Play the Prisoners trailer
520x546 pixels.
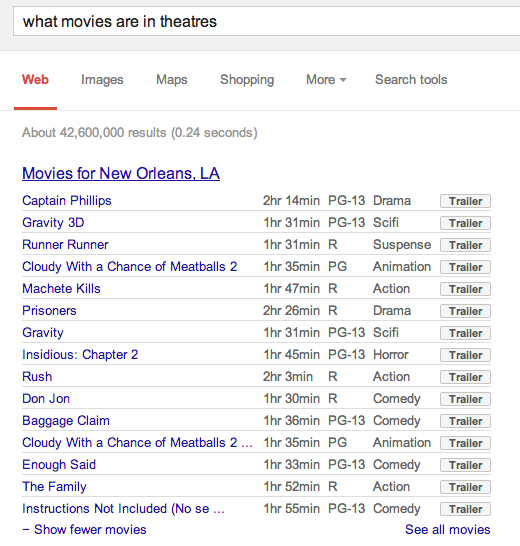click(x=465, y=311)
